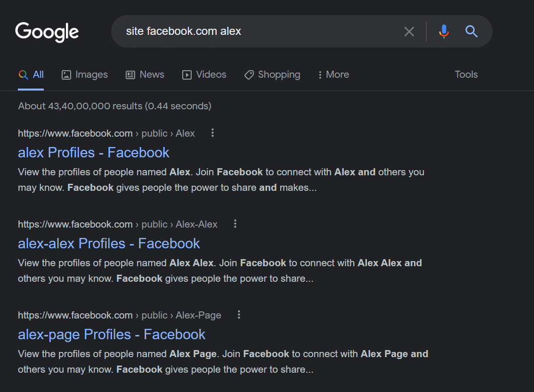Image resolution: width=534 pixels, height=392 pixels.
Task: Open the "alex Profiles - Facebook" result
Action: pyautogui.click(x=94, y=152)
